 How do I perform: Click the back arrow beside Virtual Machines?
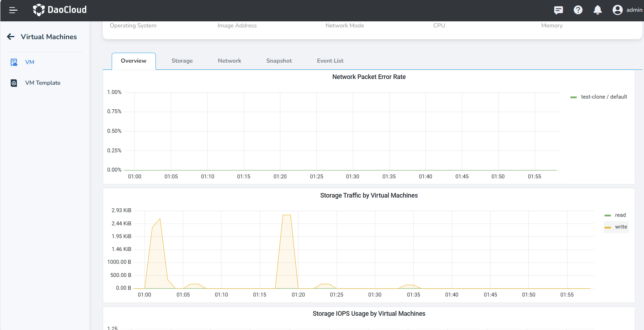point(11,37)
